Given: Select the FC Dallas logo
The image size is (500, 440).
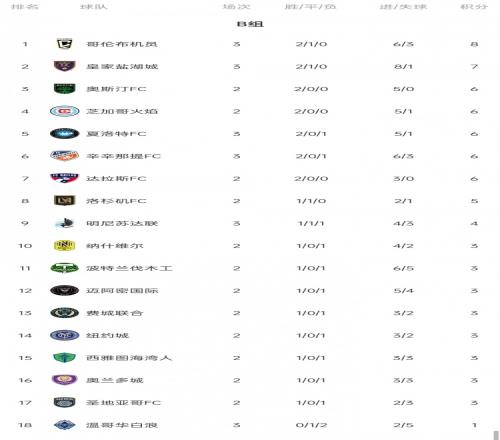Looking at the screenshot, I should tap(64, 178).
